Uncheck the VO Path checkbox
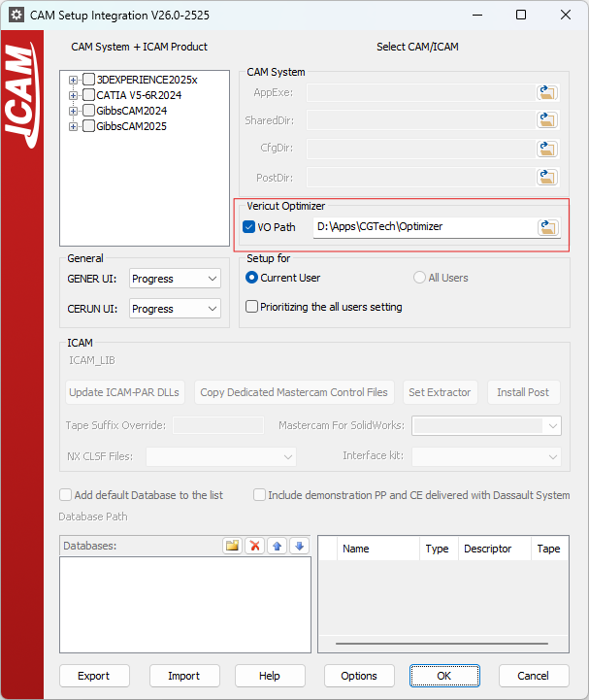This screenshot has width=589, height=700. (x=249, y=227)
